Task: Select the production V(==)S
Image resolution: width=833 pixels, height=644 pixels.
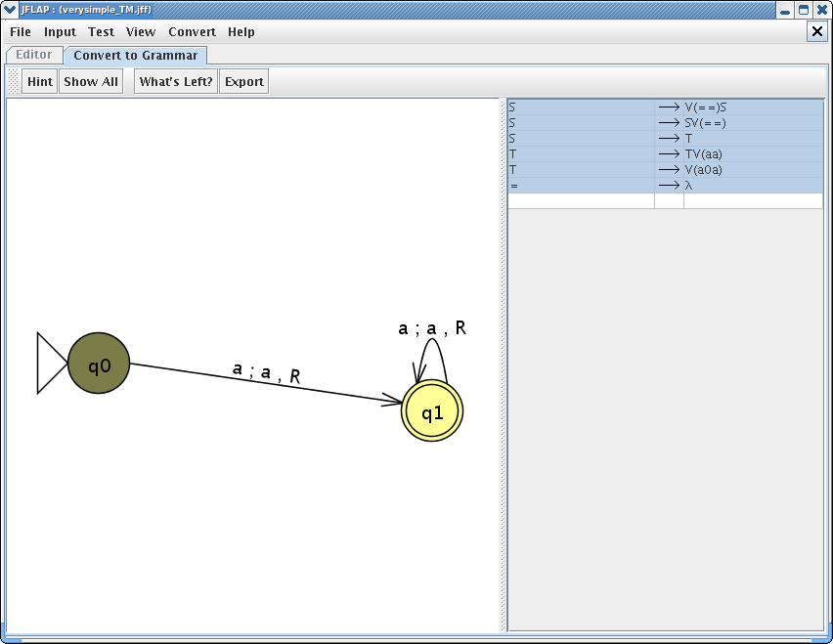Action: click(753, 107)
